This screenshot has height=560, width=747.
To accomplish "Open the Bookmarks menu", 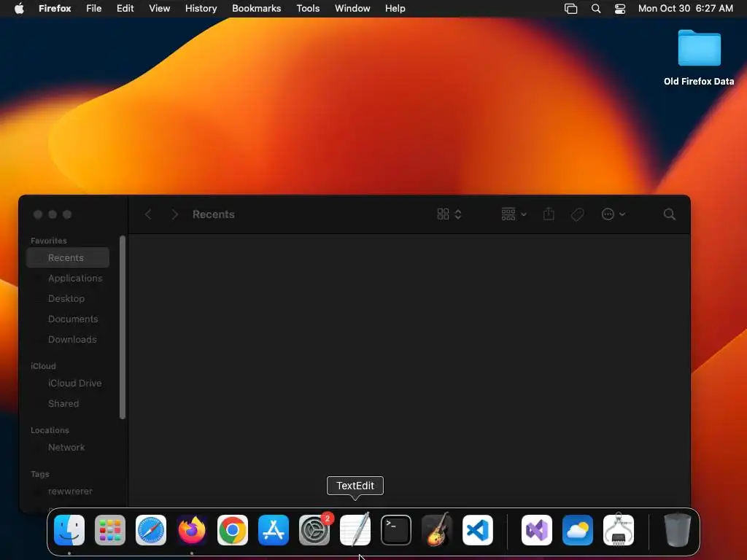I will 256,9.
